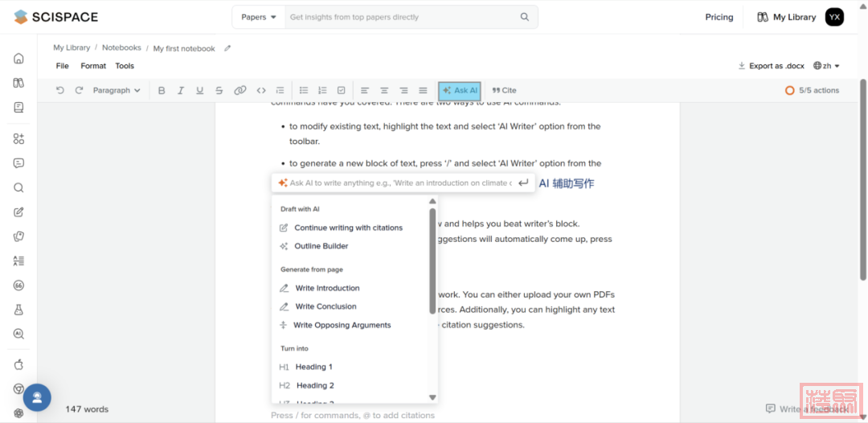
Task: Open the zh language dropdown
Action: 826,66
